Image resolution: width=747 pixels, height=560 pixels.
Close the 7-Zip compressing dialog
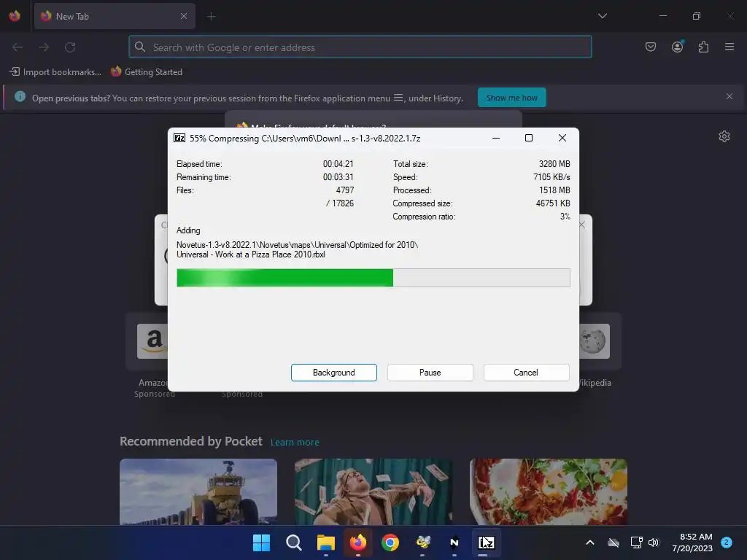pos(562,138)
